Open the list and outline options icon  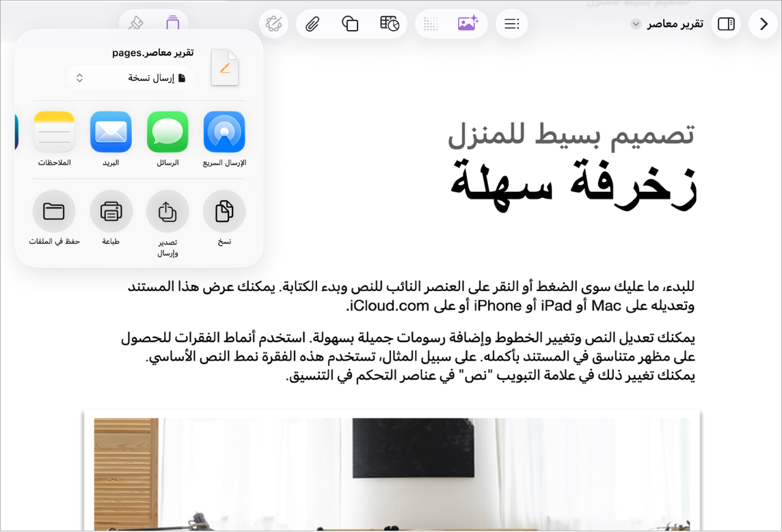[x=512, y=24]
